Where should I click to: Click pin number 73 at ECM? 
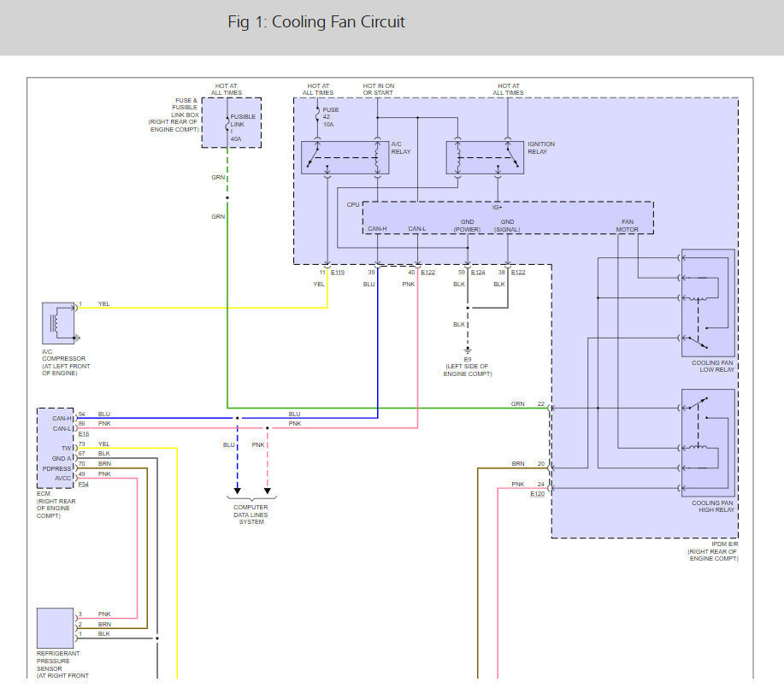[x=81, y=444]
